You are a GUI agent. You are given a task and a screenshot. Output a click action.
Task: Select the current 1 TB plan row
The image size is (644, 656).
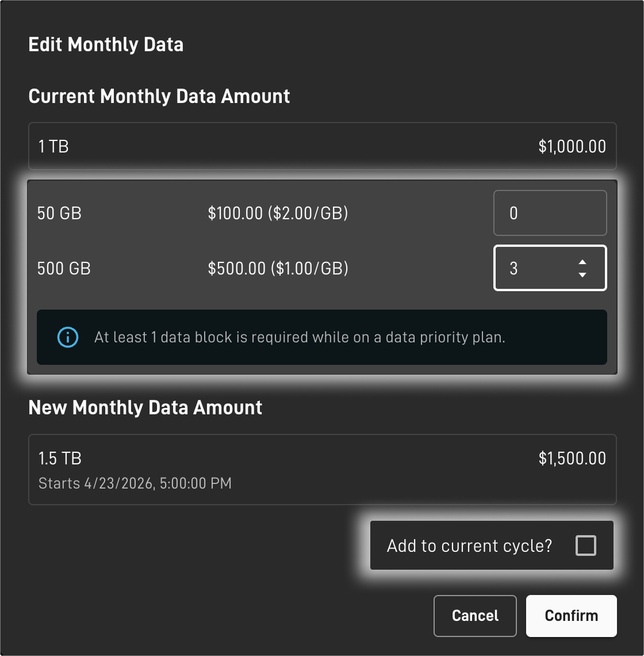[323, 146]
